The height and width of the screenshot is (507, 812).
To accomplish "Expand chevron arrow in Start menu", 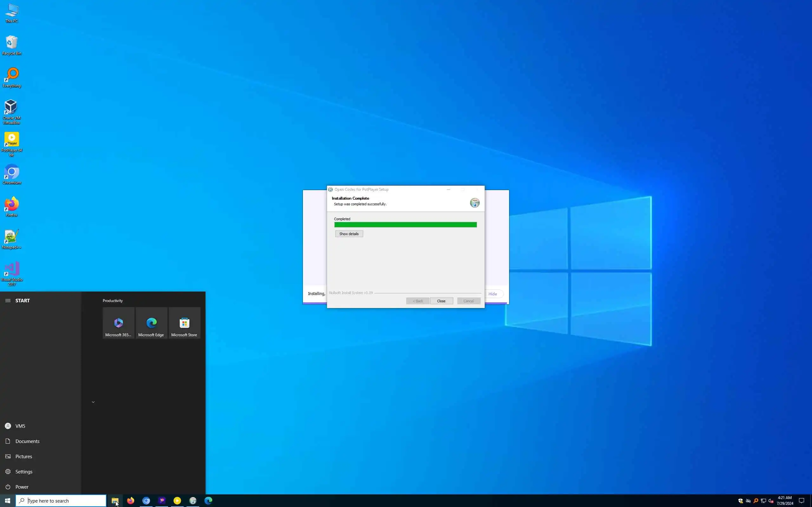I will 93,402.
